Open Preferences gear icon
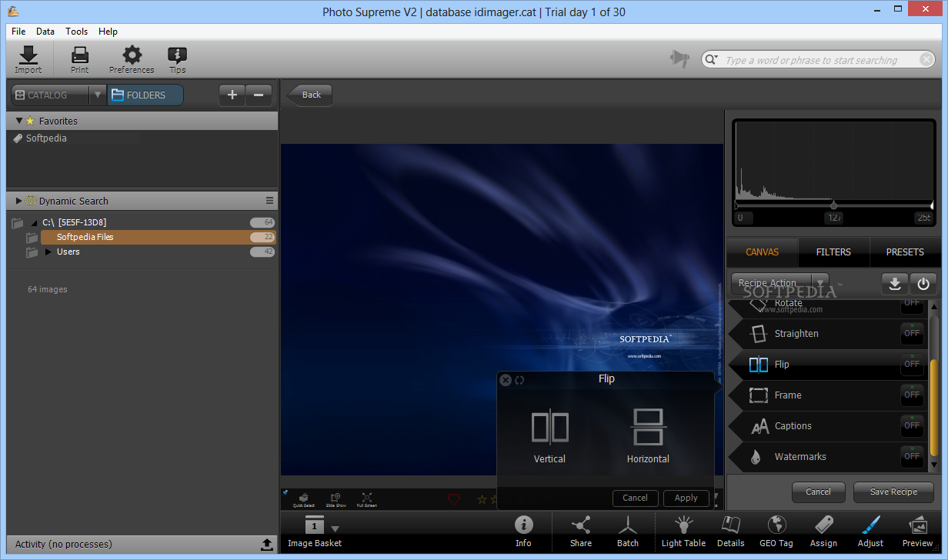 click(x=132, y=59)
